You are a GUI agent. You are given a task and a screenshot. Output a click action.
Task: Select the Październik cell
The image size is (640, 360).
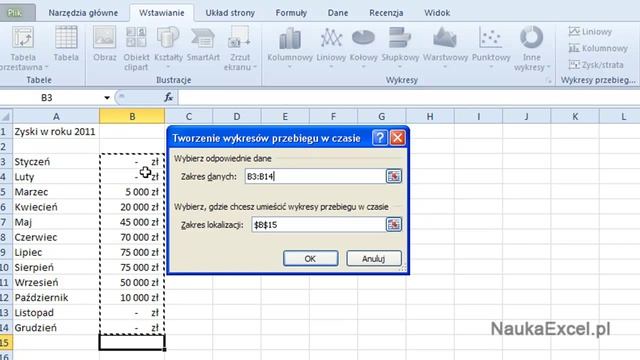(56, 298)
